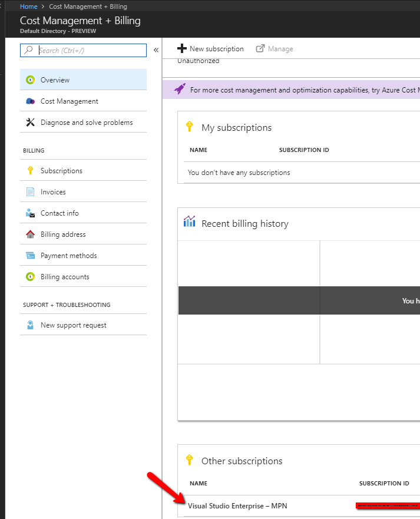Click the Manage button
The width and height of the screenshot is (420, 519).
[275, 49]
